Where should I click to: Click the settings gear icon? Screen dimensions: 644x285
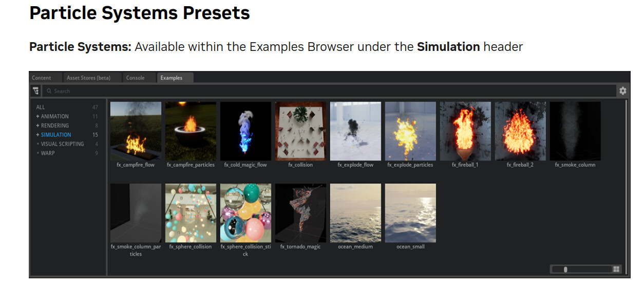coord(622,91)
